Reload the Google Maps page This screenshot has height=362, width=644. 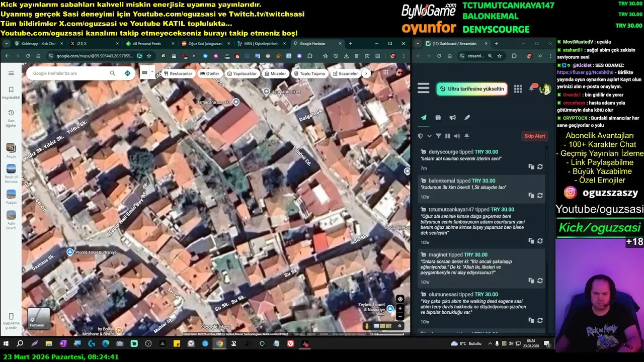click(28, 56)
